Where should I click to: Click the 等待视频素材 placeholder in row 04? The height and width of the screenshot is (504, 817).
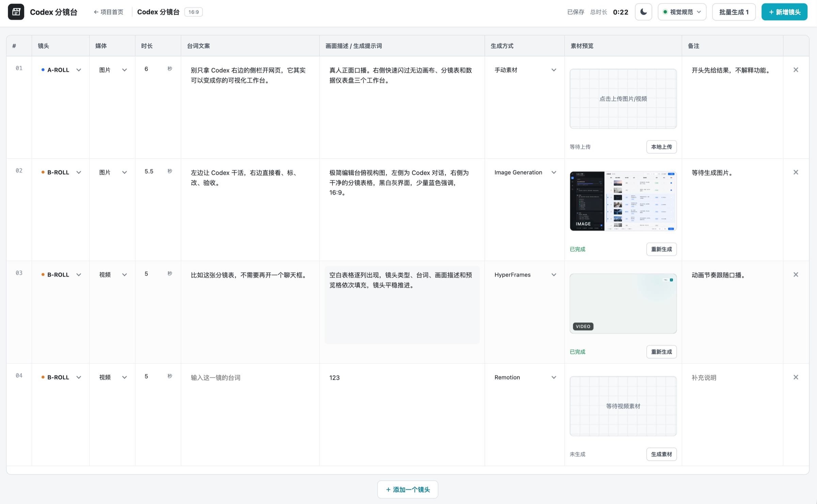coord(623,406)
